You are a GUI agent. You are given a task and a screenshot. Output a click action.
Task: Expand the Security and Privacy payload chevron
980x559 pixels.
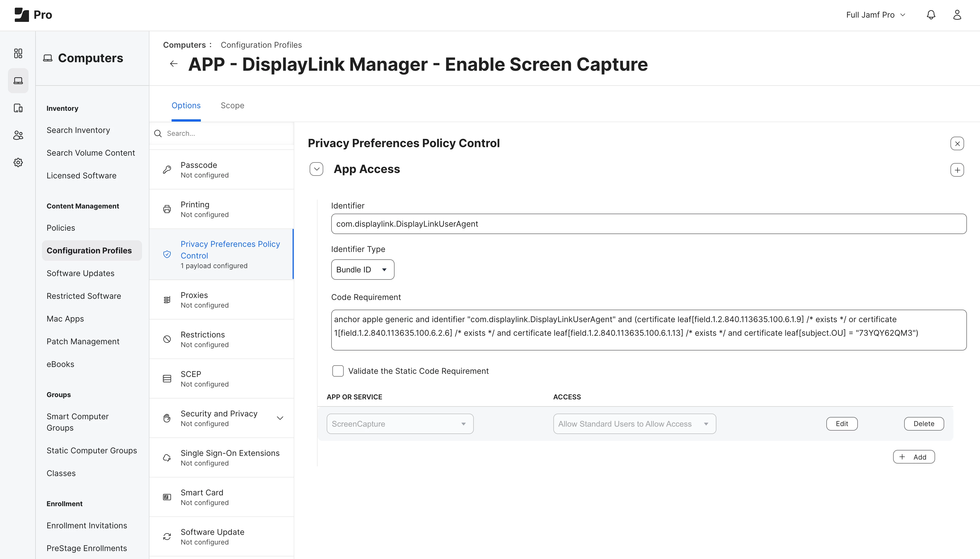tap(280, 418)
